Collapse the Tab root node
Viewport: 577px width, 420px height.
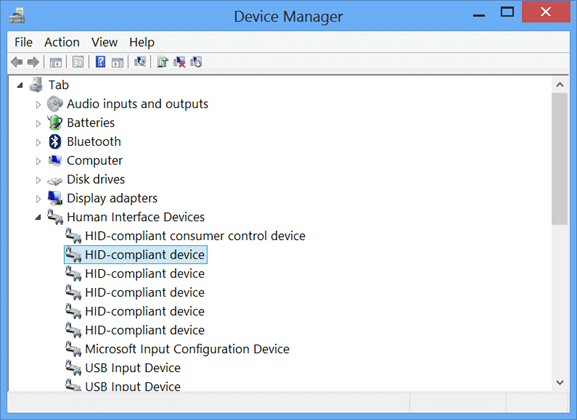click(x=20, y=85)
